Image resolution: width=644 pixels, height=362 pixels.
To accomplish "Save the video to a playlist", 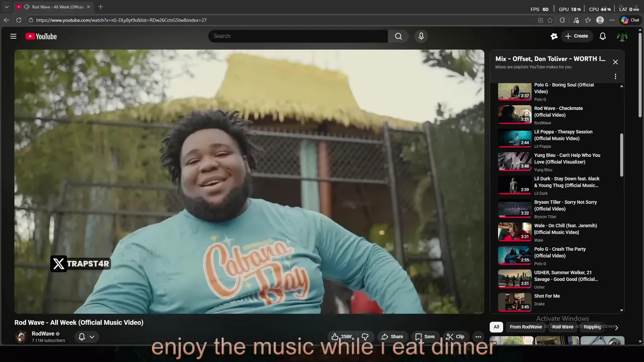I will coord(425,337).
